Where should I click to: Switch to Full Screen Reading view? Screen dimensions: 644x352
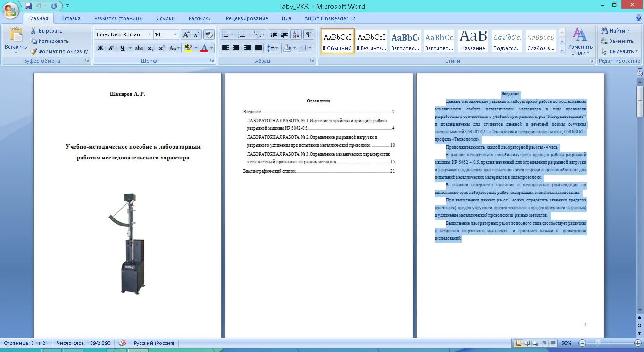tap(528, 343)
